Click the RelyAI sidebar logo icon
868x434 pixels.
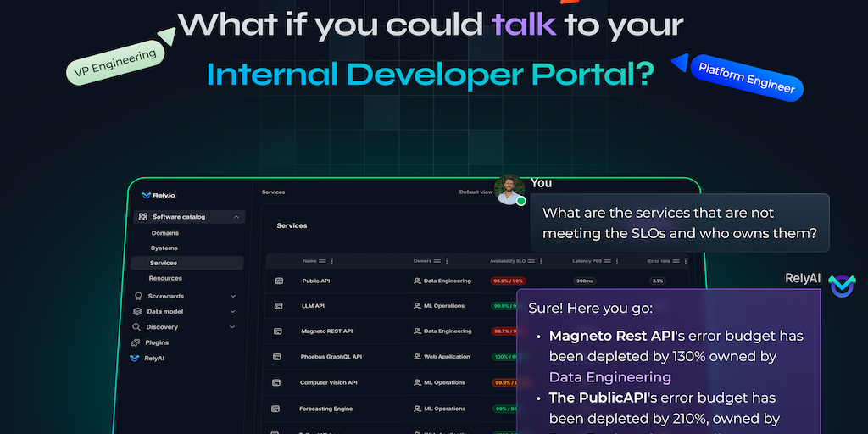(134, 359)
